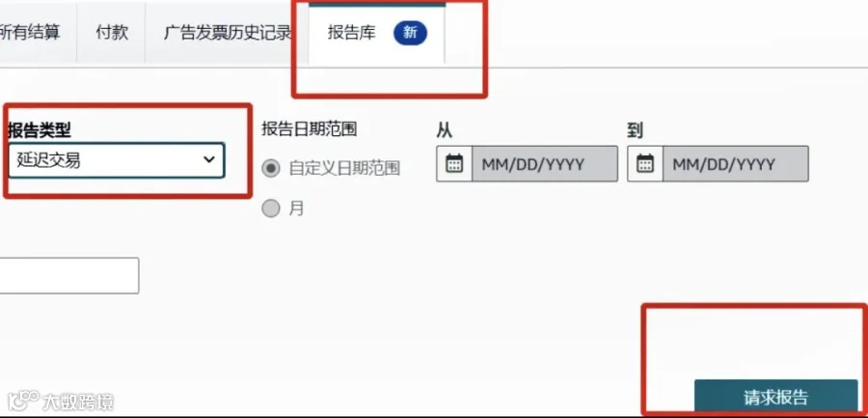Screen dimensions: 868x418
Task: Open the 广告发票历史记录 tab
Action: (227, 33)
